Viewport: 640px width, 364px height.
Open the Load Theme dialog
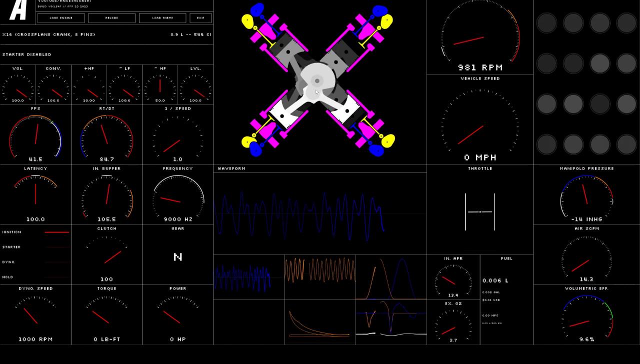(x=162, y=18)
